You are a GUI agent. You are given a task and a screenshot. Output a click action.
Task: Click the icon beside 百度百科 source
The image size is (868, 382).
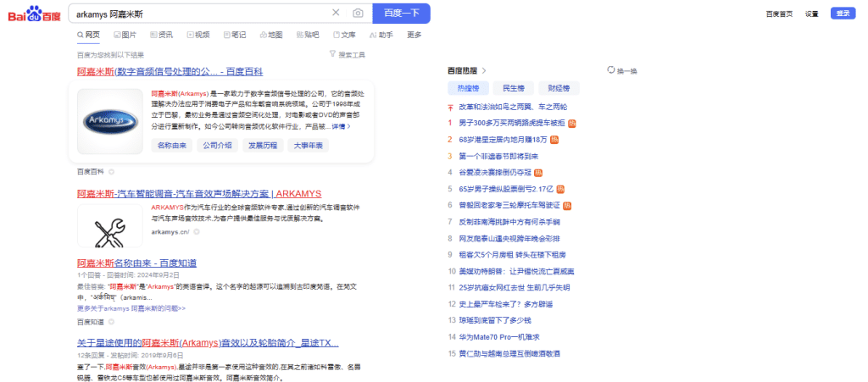coord(111,171)
